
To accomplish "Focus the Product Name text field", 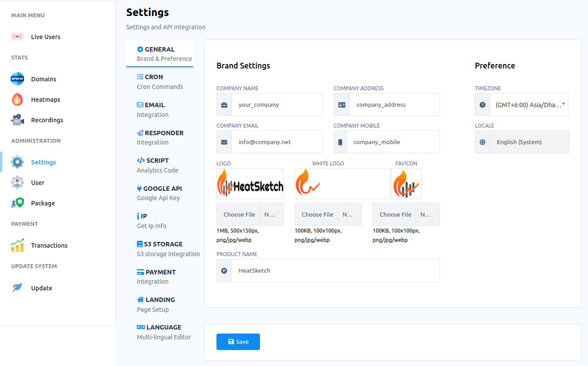I will 336,270.
